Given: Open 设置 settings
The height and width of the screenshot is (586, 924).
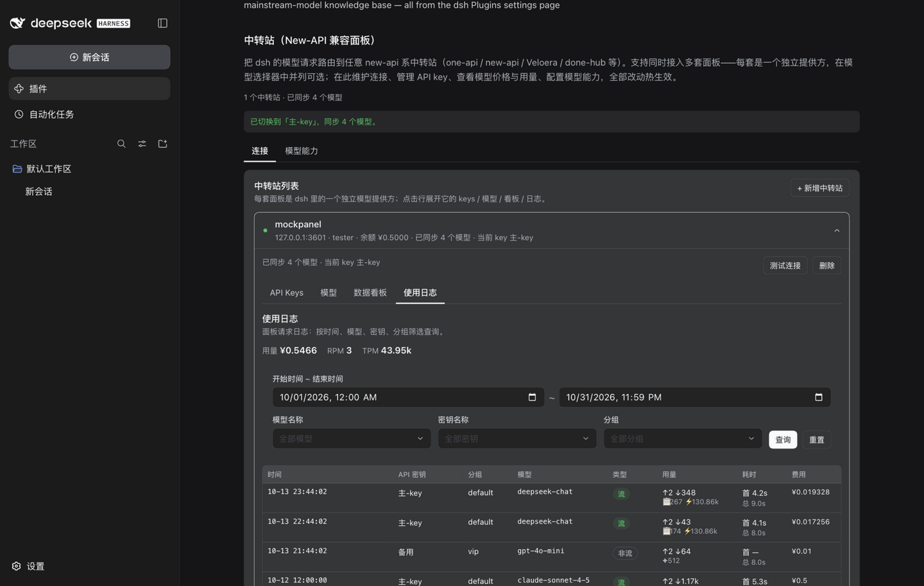Looking at the screenshot, I should tap(28, 566).
